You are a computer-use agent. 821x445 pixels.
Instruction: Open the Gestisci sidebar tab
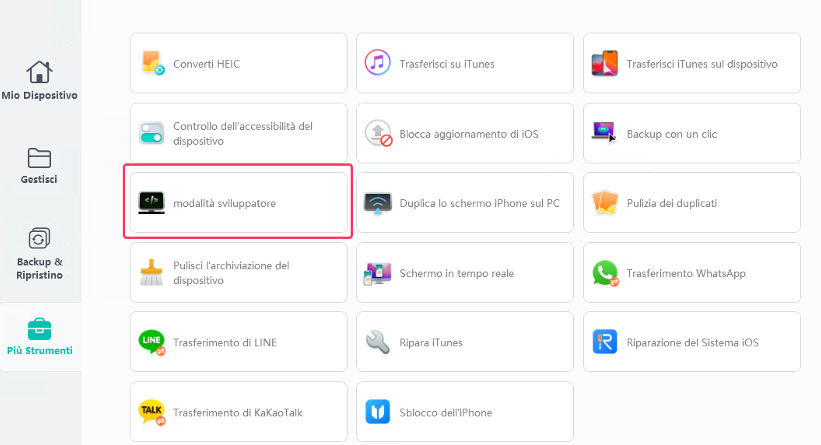pos(39,166)
